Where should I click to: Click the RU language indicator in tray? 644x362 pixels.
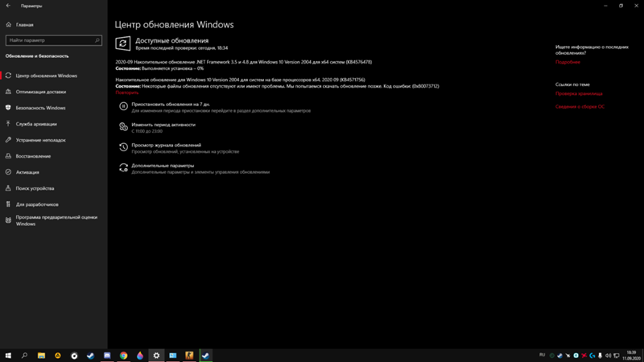point(542,355)
